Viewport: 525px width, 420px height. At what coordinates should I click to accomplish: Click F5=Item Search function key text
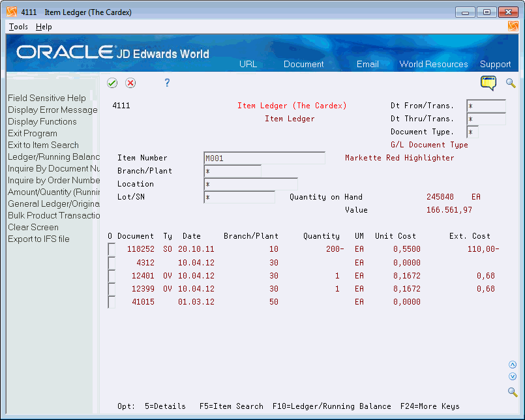pos(231,406)
